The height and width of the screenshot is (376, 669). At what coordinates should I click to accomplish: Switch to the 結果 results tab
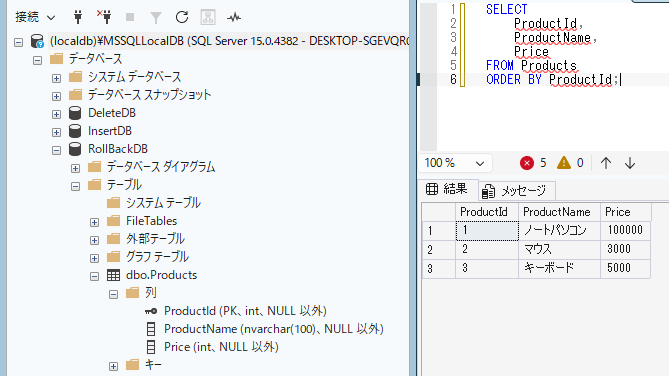(447, 189)
